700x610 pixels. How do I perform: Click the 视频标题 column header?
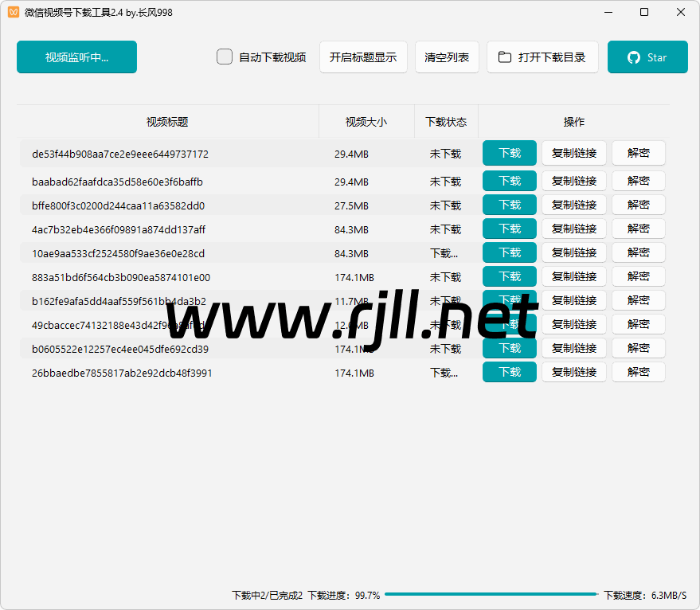(x=167, y=122)
